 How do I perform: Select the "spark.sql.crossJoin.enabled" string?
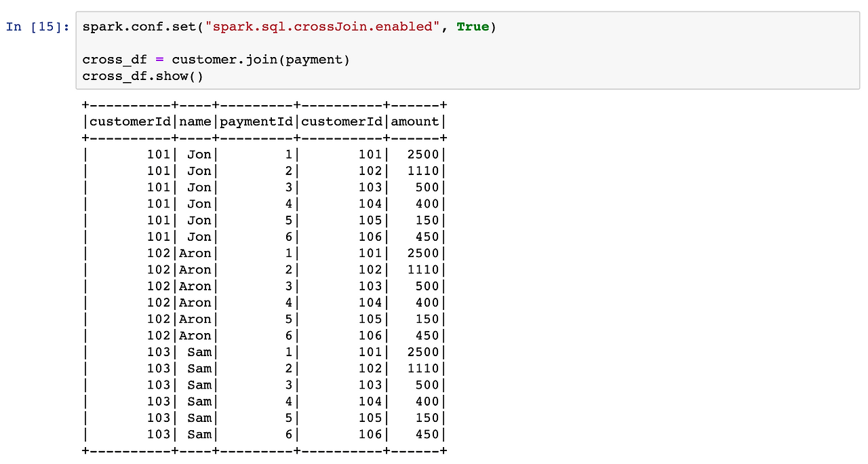[323, 27]
